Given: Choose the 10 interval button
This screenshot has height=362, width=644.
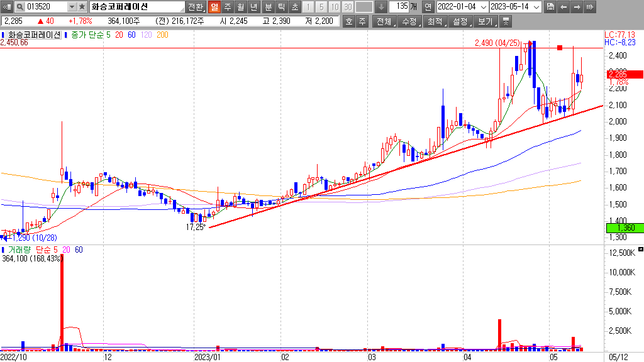Looking at the screenshot, I should pyautogui.click(x=335, y=7).
